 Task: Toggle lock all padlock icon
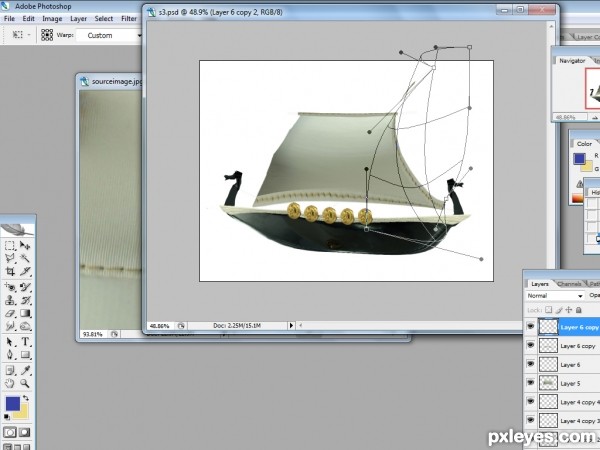click(579, 310)
